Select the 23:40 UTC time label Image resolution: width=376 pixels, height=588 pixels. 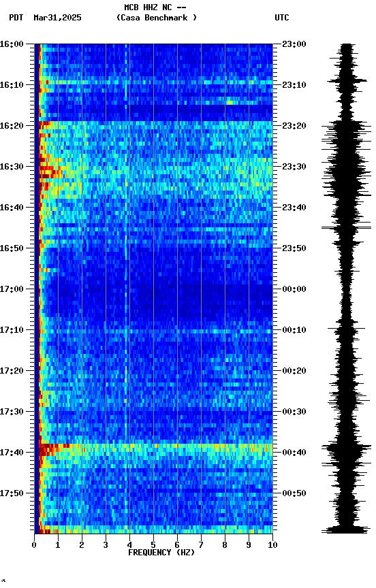294,208
